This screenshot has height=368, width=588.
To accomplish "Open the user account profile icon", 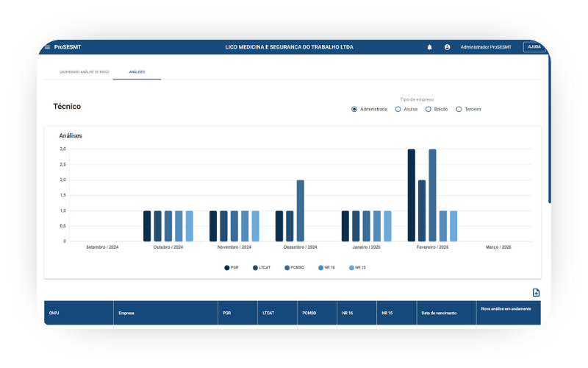I will point(447,47).
